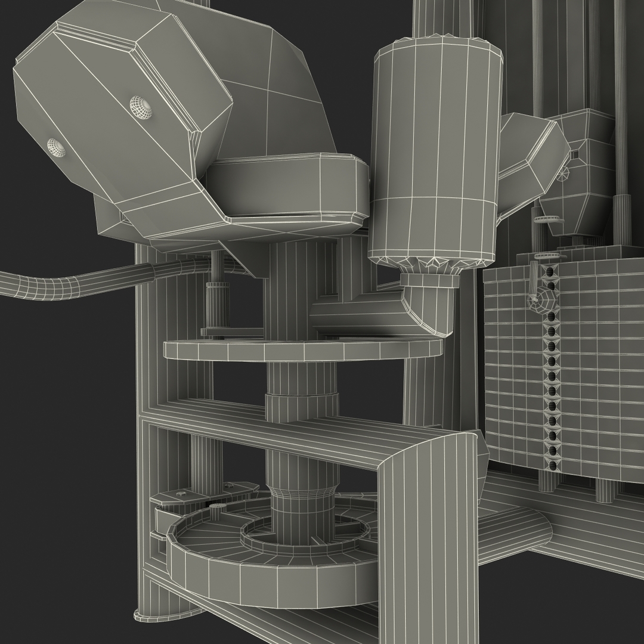Viewport: 644px width, 644px height.
Task: Click the lower round bolt on octagonal pad
Action: (x=57, y=147)
